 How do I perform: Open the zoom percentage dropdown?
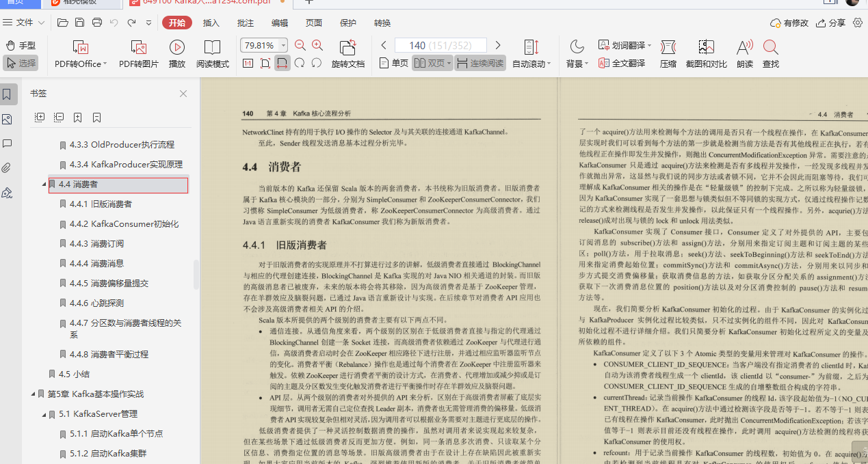(x=285, y=44)
